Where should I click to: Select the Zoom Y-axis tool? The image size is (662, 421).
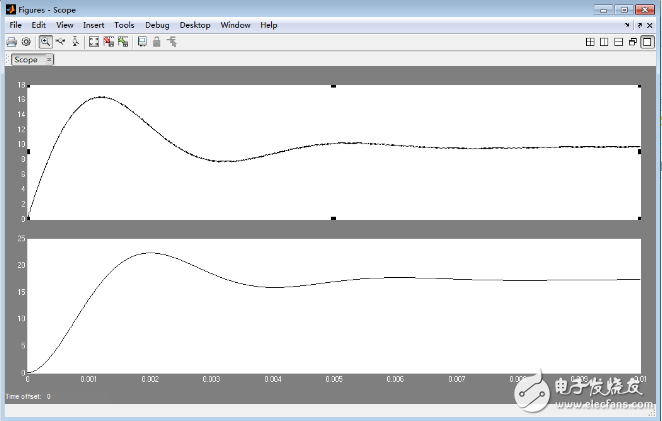[76, 42]
